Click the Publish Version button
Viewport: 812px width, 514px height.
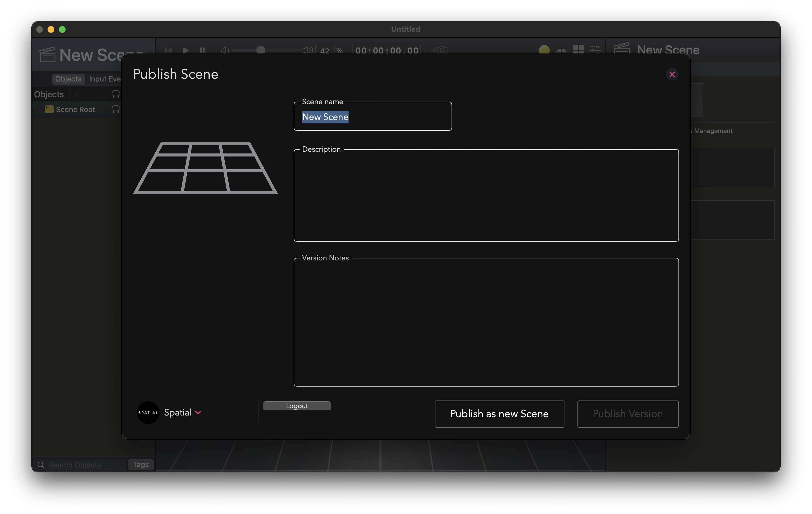click(628, 414)
